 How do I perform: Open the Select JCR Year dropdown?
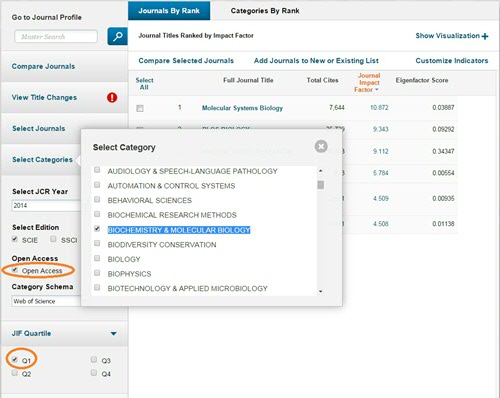point(46,206)
